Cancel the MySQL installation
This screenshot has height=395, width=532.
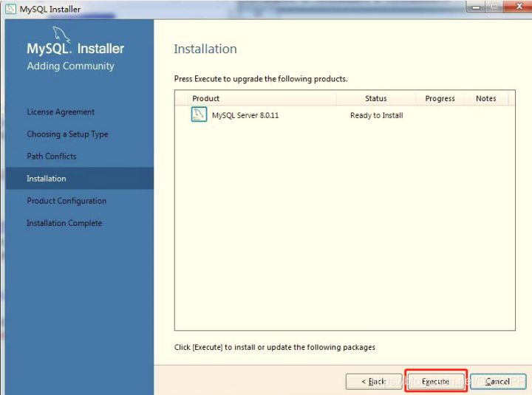[498, 382]
